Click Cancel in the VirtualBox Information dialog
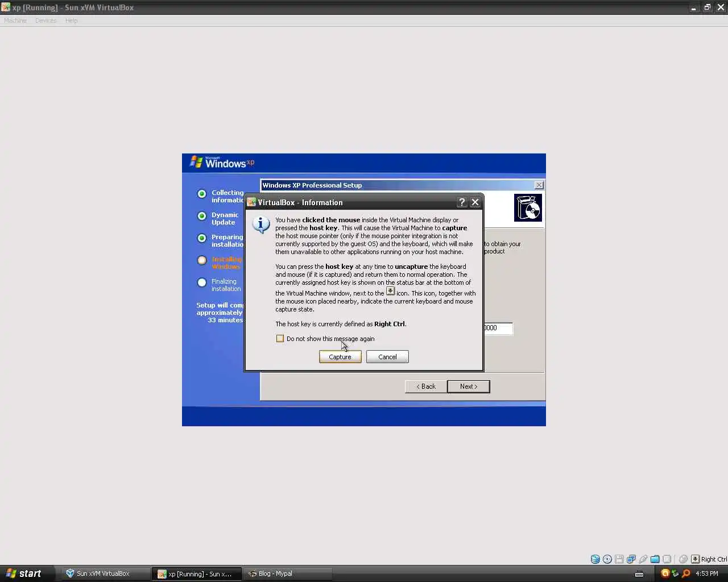This screenshot has height=582, width=728. click(387, 357)
